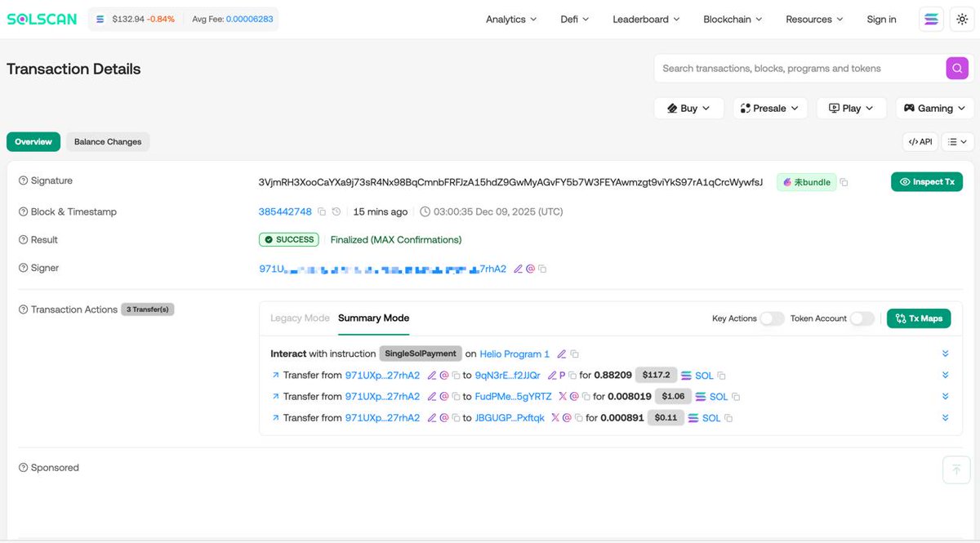Click the purple search button
The image size is (980, 543).
pyautogui.click(x=957, y=69)
